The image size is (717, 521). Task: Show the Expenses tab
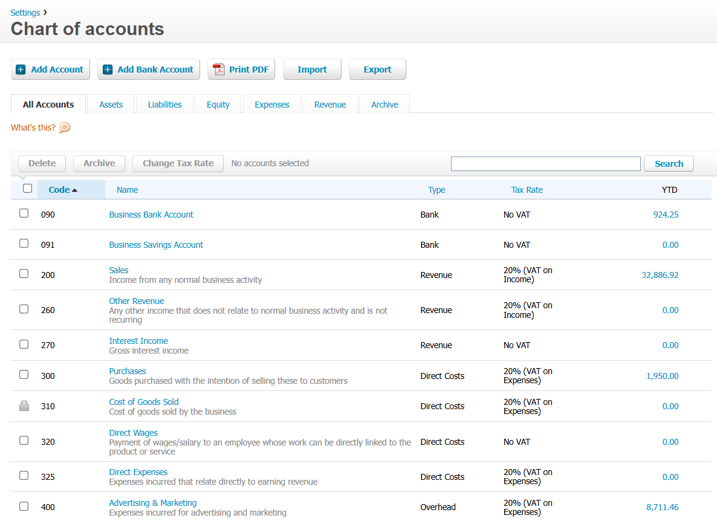[x=272, y=104]
